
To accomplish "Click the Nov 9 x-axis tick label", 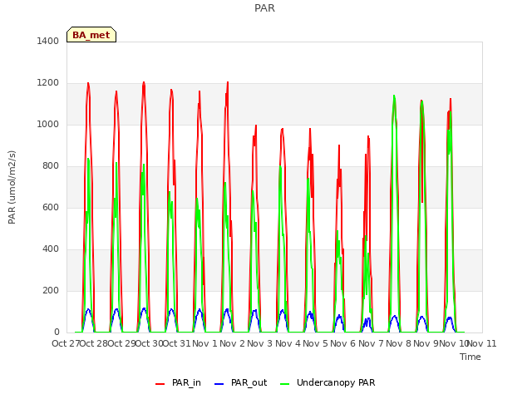I will (x=426, y=343).
